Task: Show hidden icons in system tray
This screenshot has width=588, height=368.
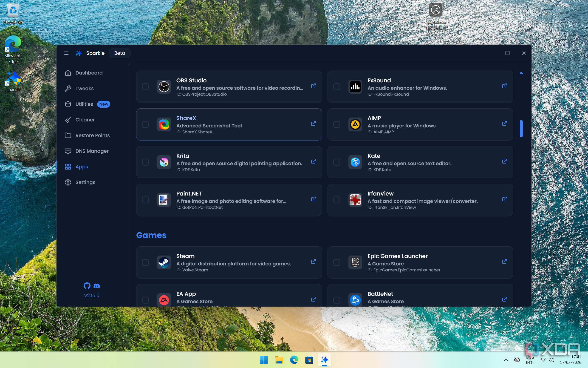Action: [506, 360]
